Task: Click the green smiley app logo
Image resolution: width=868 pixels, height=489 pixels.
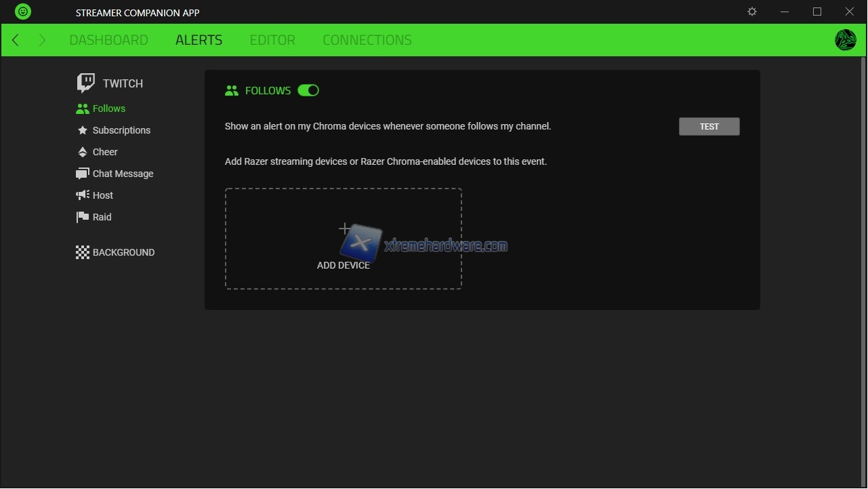Action: (23, 12)
